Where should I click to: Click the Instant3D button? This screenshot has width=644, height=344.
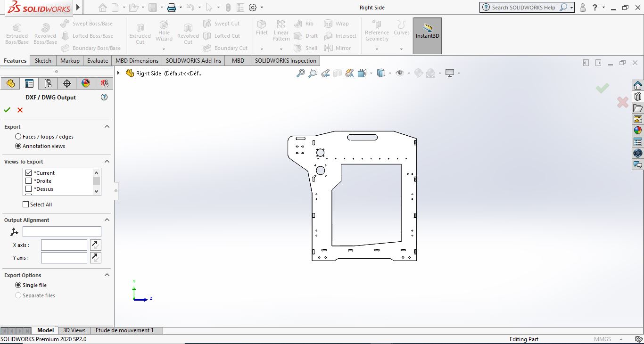(x=428, y=36)
